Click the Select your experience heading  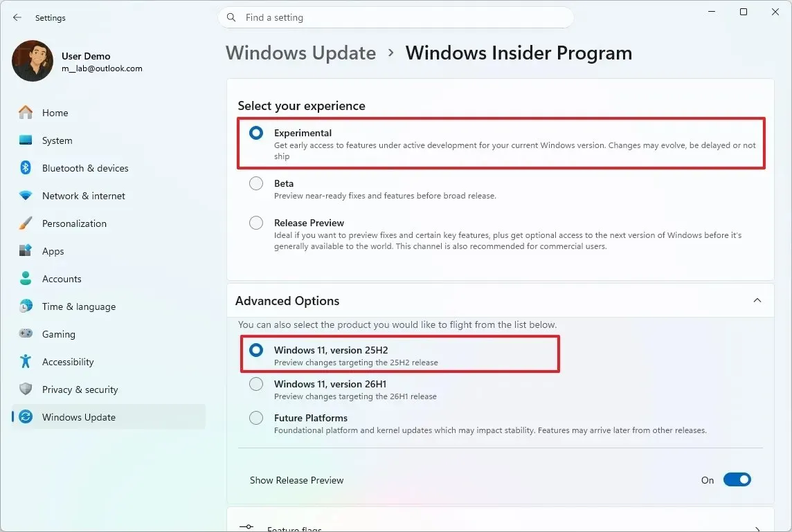302,105
